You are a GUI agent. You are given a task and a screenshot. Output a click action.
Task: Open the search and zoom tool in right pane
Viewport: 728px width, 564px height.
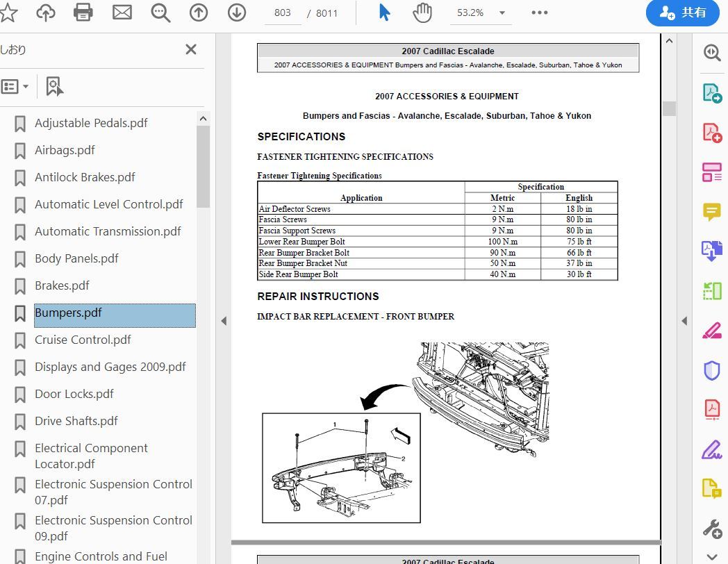tap(712, 53)
